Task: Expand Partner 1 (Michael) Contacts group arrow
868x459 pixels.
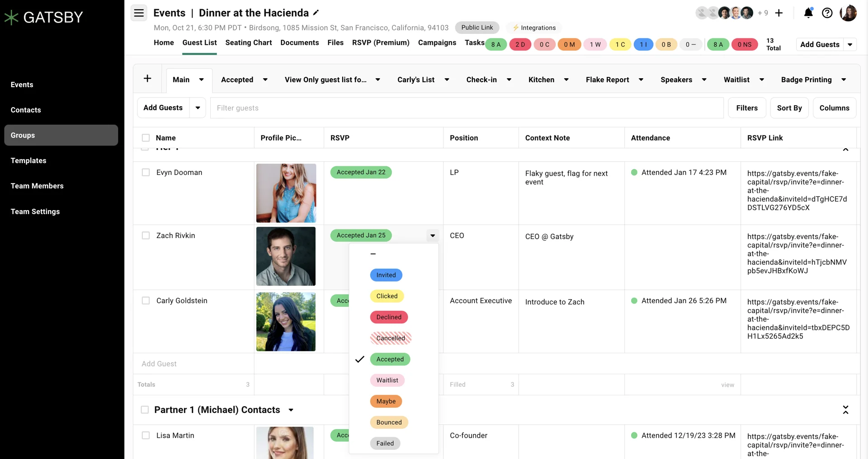Action: pyautogui.click(x=291, y=410)
